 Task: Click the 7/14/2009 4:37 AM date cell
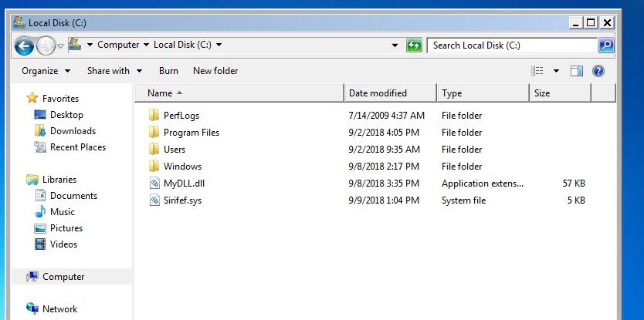coord(386,116)
